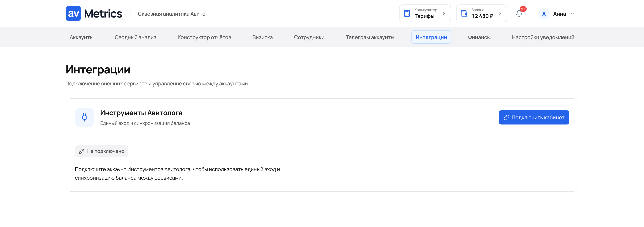Click the calculator icon in Тарифы button
Viewport: 644px width, 227px height.
407,13
